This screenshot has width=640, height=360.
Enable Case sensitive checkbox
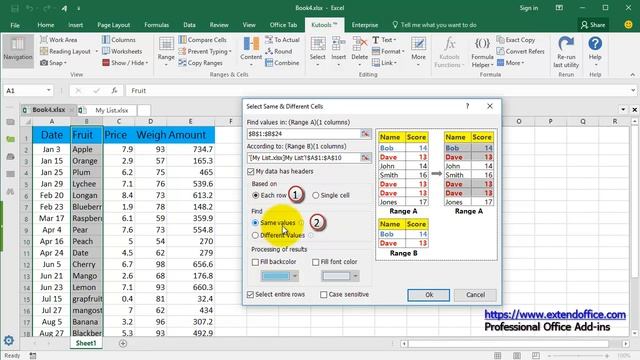(324, 294)
